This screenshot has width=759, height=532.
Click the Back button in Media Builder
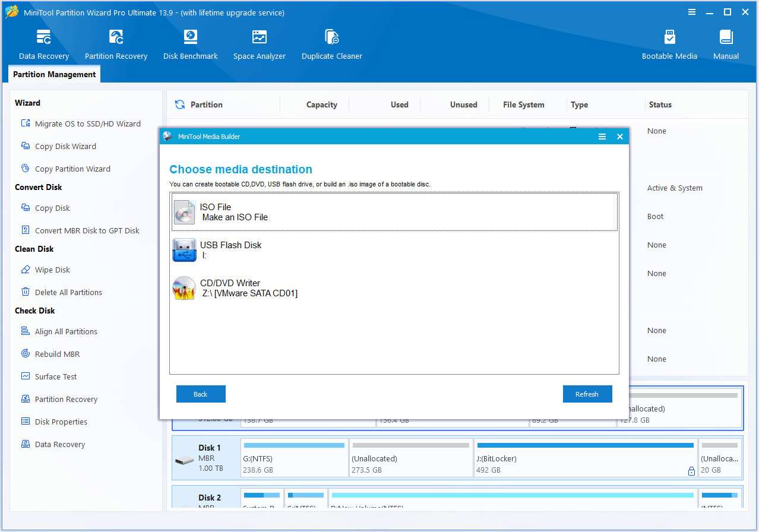click(x=201, y=394)
